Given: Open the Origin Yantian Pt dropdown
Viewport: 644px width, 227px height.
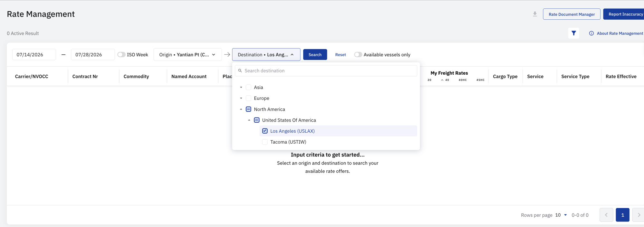Looking at the screenshot, I should pyautogui.click(x=188, y=55).
